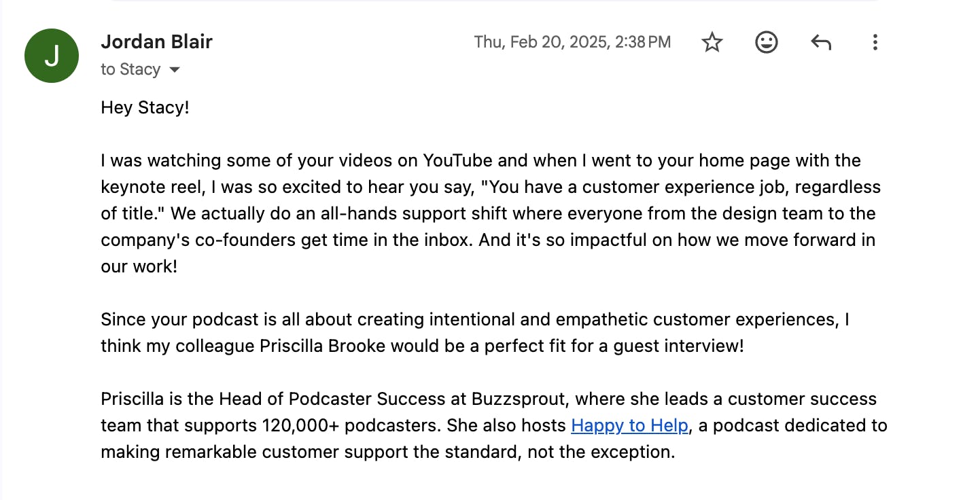The height and width of the screenshot is (500, 980).
Task: Star this email from Jordan Blair
Action: point(712,42)
